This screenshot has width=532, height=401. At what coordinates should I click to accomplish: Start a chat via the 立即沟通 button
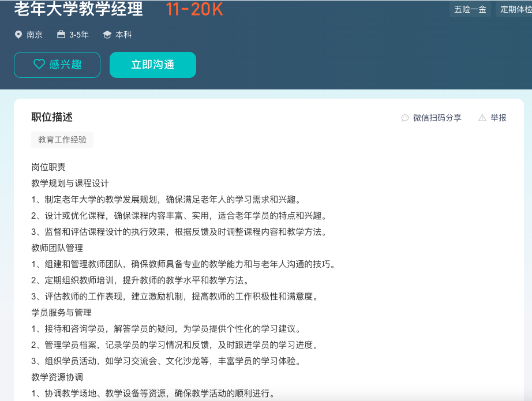[153, 65]
